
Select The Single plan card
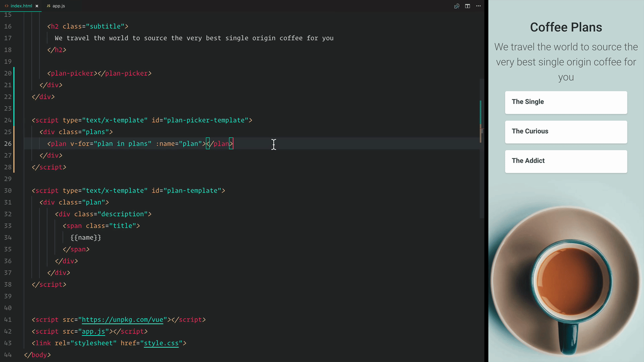tap(566, 102)
